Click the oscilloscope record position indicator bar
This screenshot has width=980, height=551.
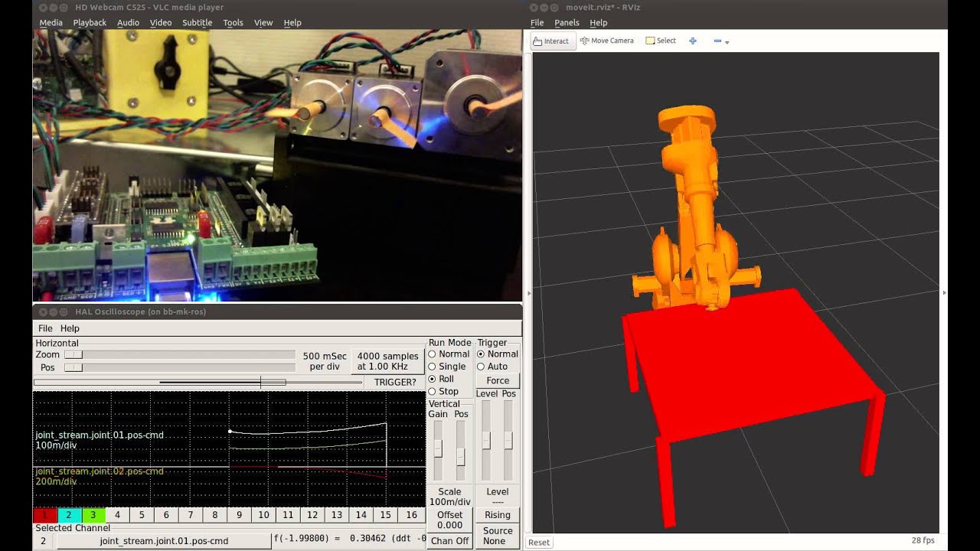(x=198, y=382)
